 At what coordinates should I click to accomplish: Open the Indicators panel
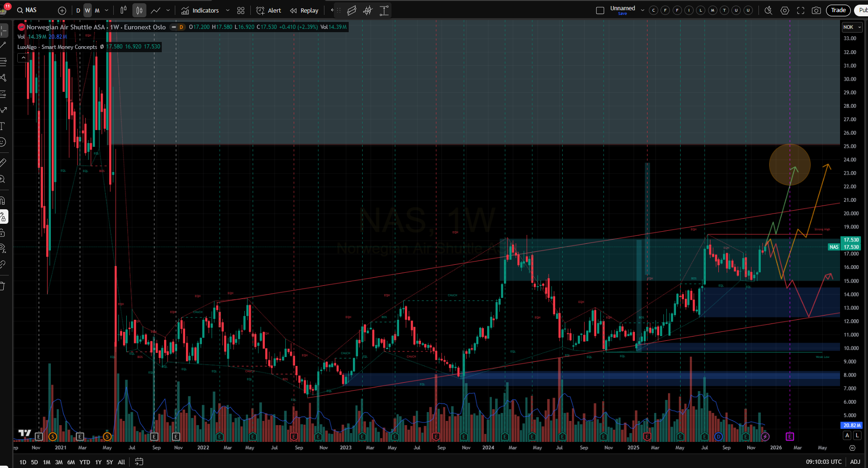[x=200, y=10]
